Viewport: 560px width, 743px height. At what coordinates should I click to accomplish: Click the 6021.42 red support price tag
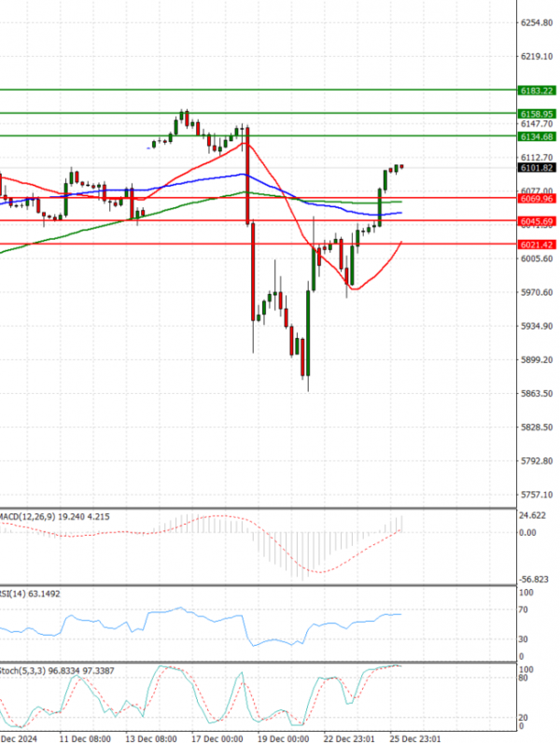[x=536, y=245]
